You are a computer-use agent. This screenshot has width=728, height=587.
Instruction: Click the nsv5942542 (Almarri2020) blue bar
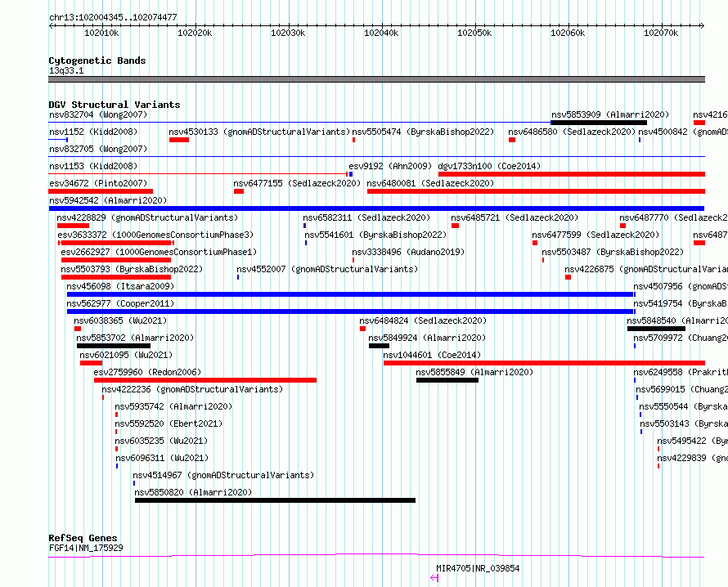click(x=376, y=208)
